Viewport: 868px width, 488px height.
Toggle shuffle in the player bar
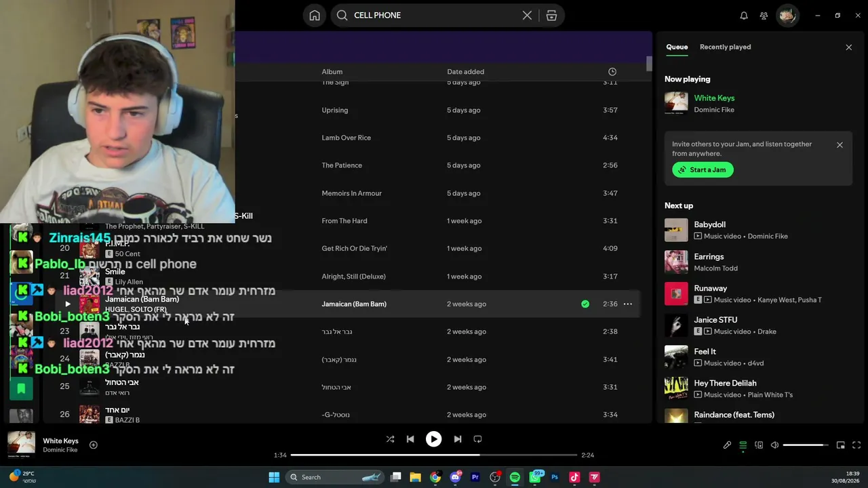click(390, 439)
